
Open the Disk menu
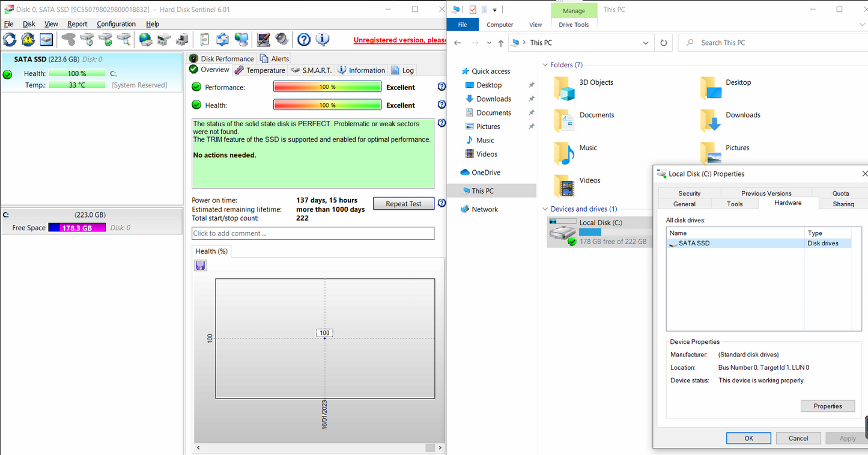tap(29, 24)
